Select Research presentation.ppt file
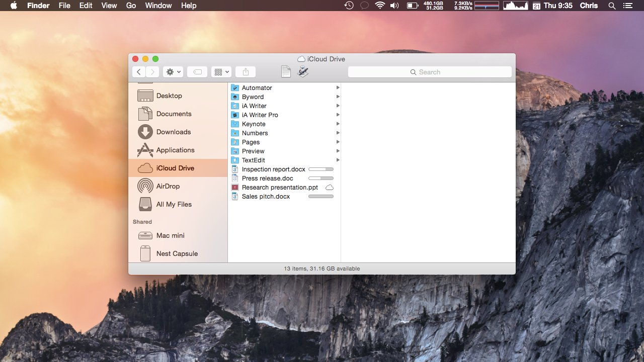 point(284,187)
